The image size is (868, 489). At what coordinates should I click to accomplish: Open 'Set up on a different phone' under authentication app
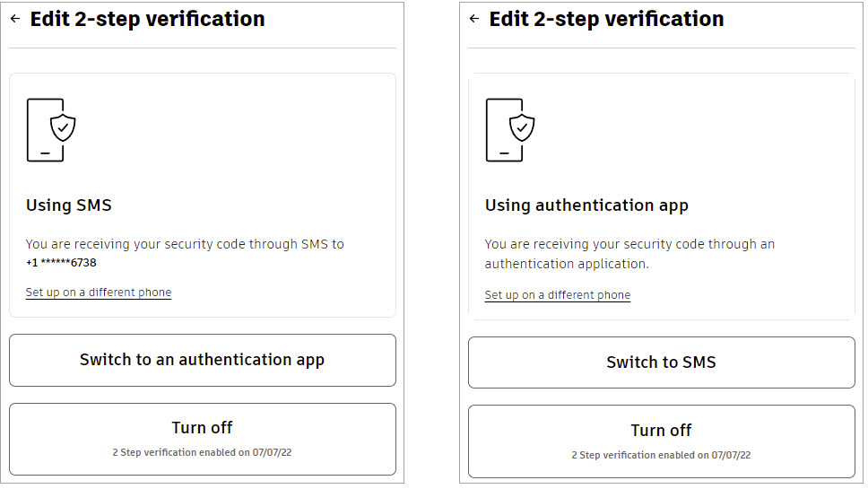click(558, 295)
